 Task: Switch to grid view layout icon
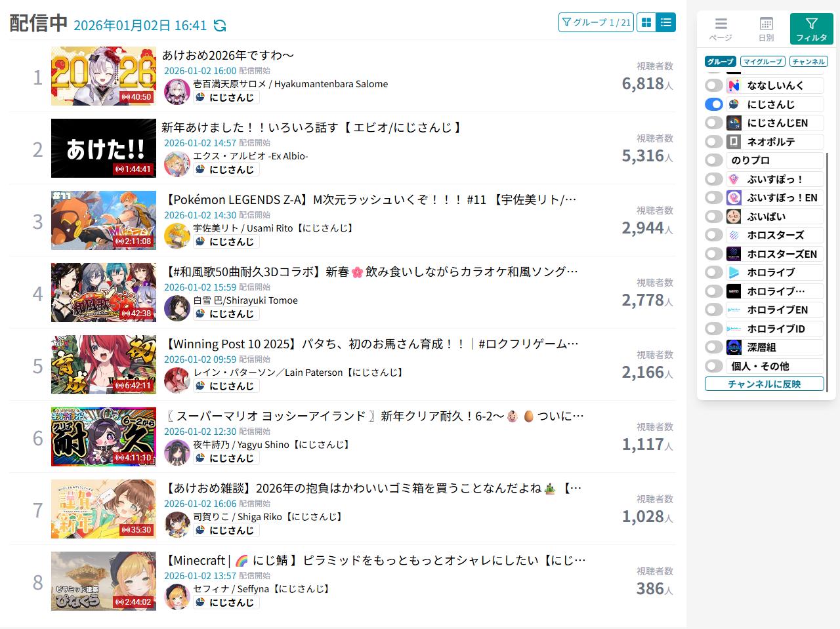click(x=646, y=22)
